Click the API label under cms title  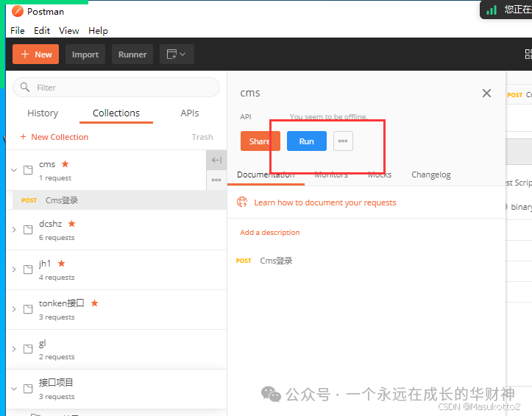tap(246, 116)
